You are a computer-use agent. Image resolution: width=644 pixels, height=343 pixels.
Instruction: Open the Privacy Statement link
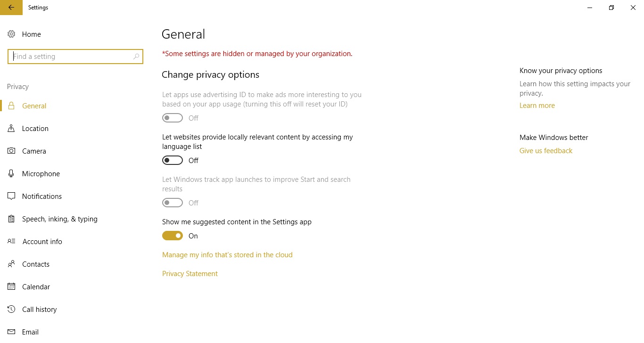[190, 274]
